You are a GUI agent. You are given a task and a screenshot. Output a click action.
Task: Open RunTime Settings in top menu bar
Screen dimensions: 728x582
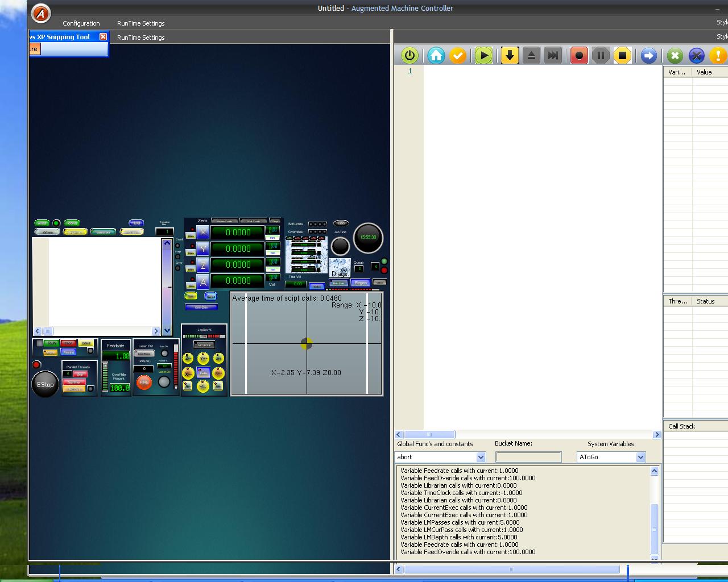(140, 23)
